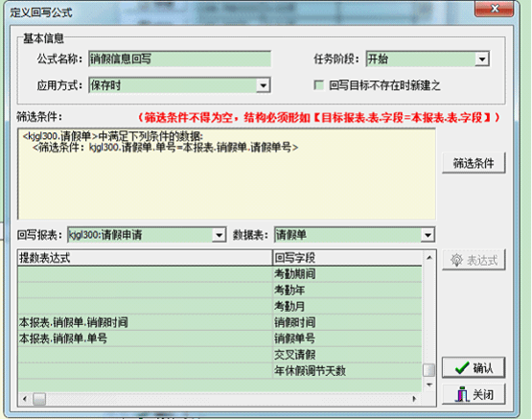Open the 回写报表 combo box arrow
The height and width of the screenshot is (420, 532).
click(x=219, y=235)
